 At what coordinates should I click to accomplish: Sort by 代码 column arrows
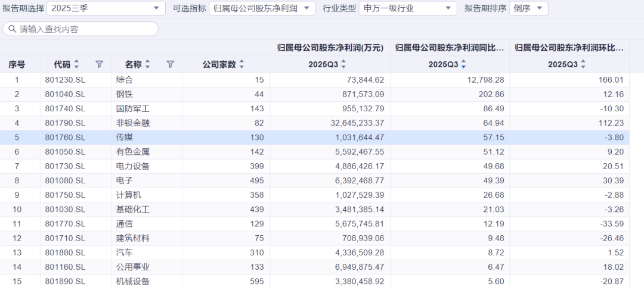point(76,64)
